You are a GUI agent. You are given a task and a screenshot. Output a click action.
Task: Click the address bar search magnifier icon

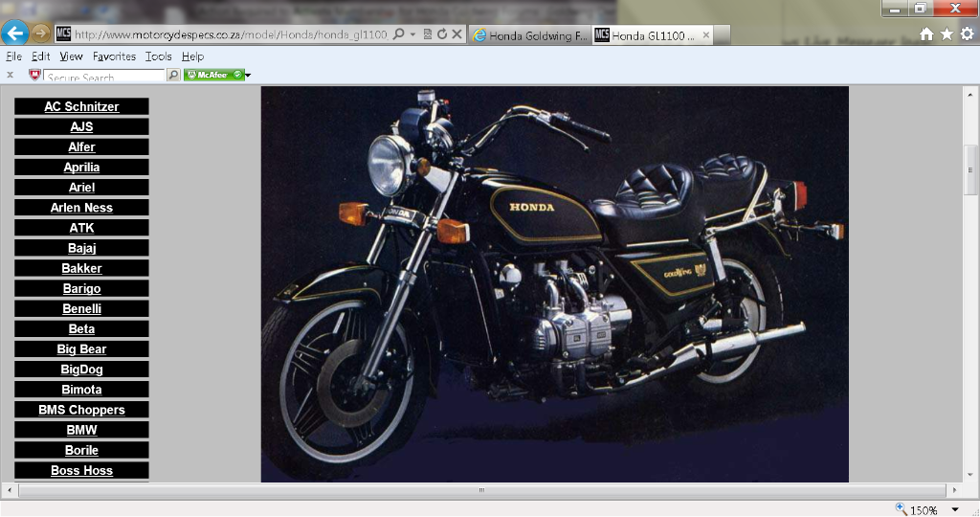(398, 34)
